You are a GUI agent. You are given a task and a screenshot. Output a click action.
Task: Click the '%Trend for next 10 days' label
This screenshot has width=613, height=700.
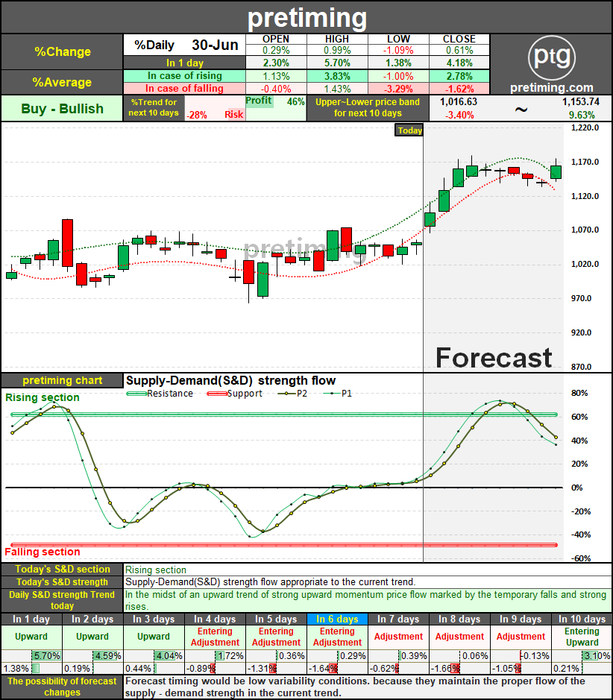coord(154,107)
